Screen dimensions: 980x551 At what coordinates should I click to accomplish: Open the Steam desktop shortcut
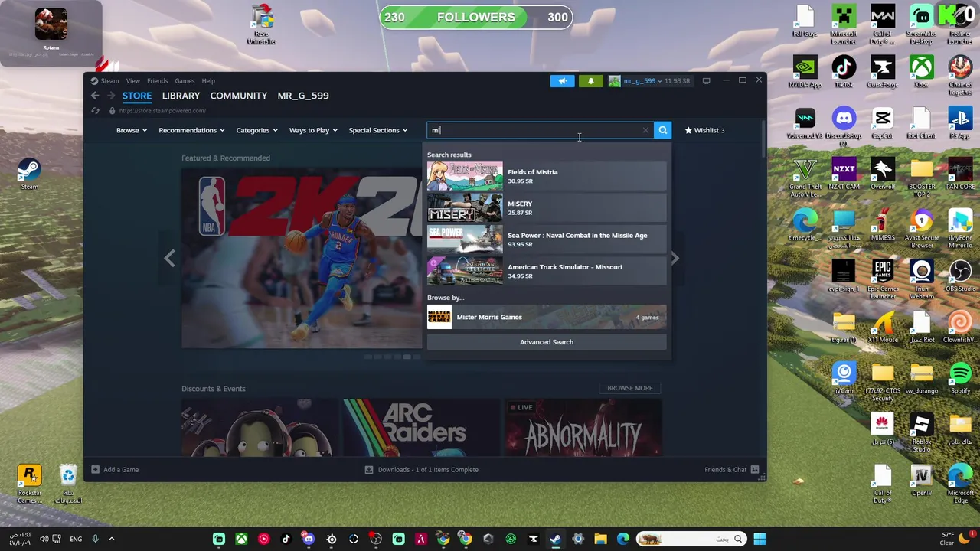[29, 174]
